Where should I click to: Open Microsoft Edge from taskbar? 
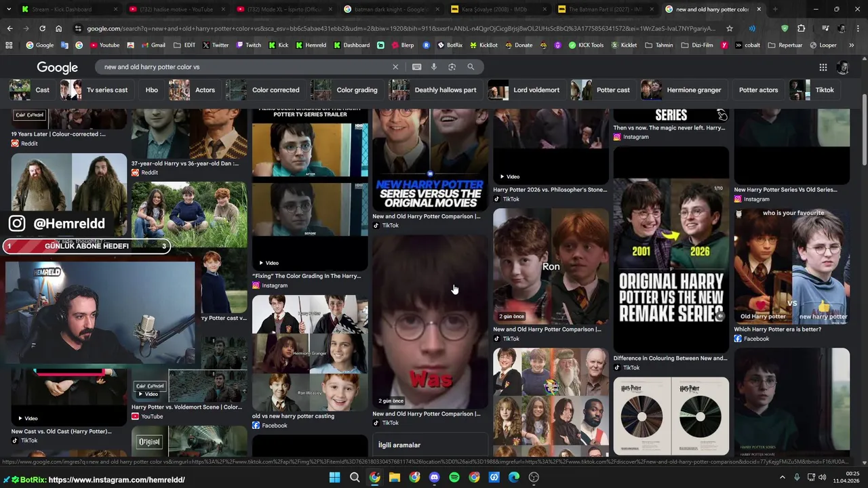click(514, 477)
